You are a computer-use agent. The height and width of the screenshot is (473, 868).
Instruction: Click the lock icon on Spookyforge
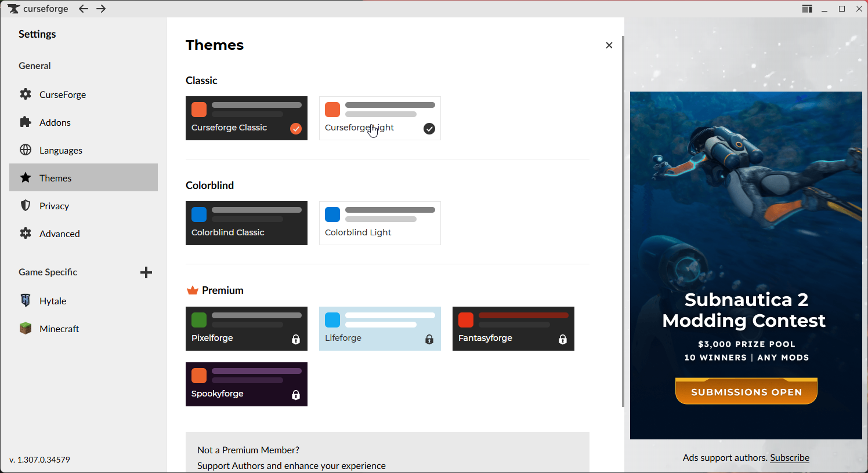click(296, 395)
